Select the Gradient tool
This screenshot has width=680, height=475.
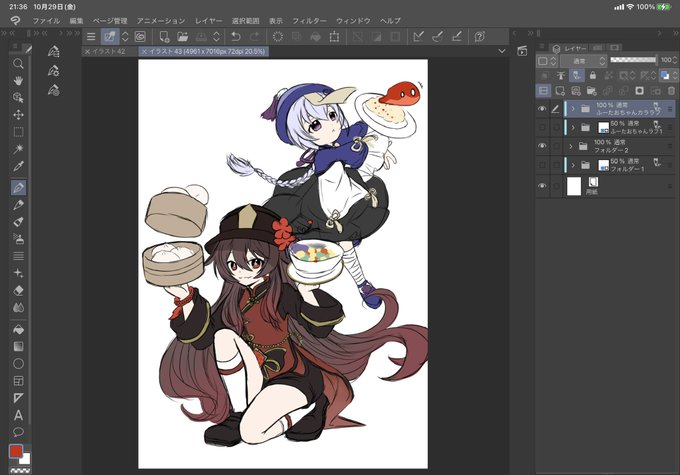pyautogui.click(x=18, y=347)
